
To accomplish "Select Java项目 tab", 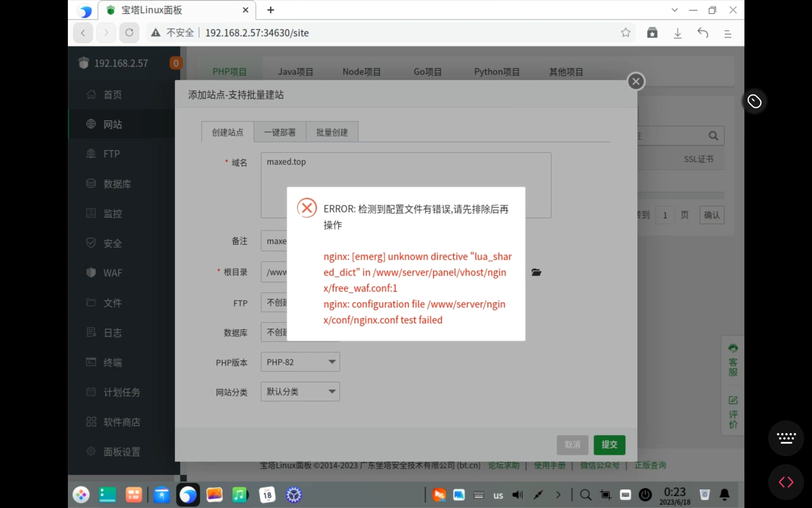I will pyautogui.click(x=296, y=71).
